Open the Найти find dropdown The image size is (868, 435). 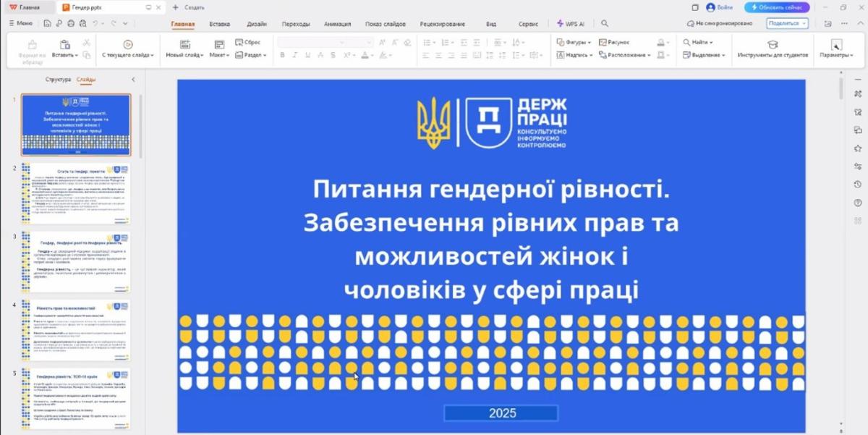point(697,42)
